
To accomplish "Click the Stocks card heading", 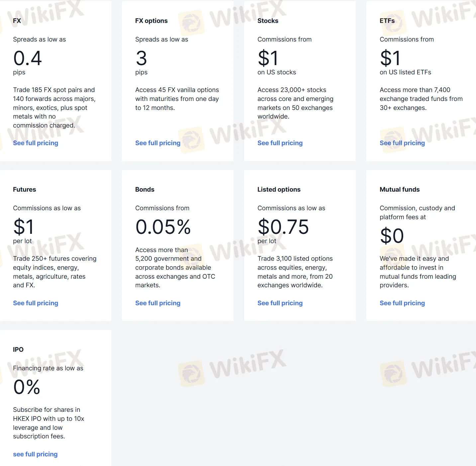I will point(268,21).
